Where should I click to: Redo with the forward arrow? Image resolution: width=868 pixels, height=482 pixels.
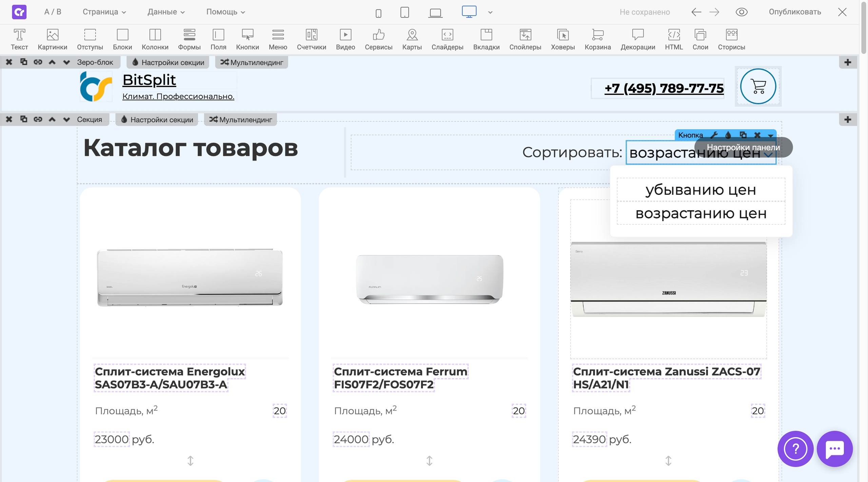point(714,12)
